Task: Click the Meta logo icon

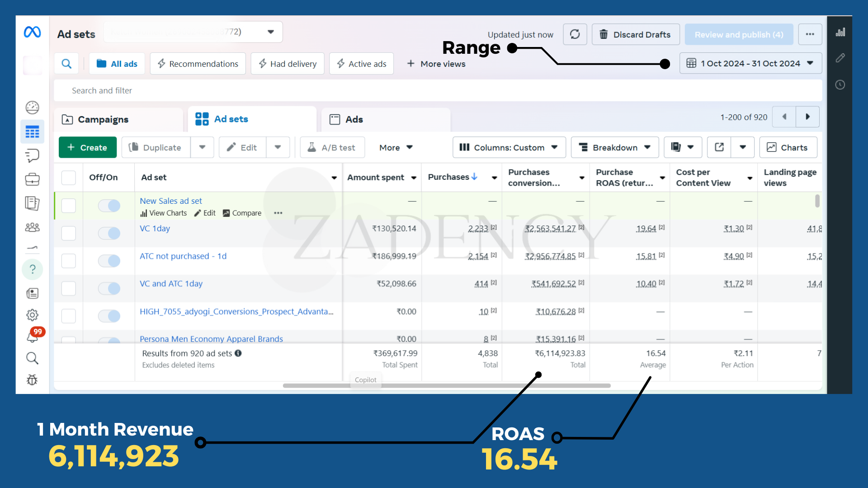Action: (x=32, y=32)
